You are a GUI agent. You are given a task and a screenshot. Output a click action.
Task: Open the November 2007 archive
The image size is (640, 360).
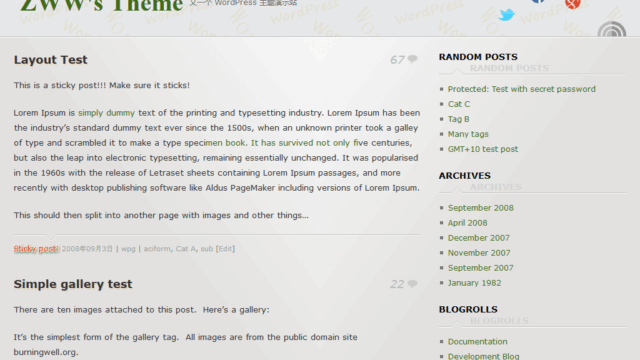tap(479, 253)
